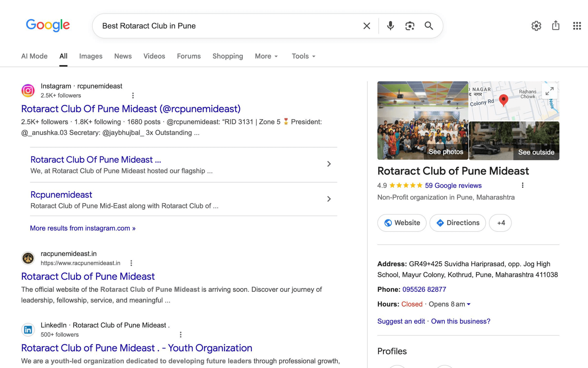The height and width of the screenshot is (368, 588).
Task: Open the Shopping tab
Action: tap(228, 56)
